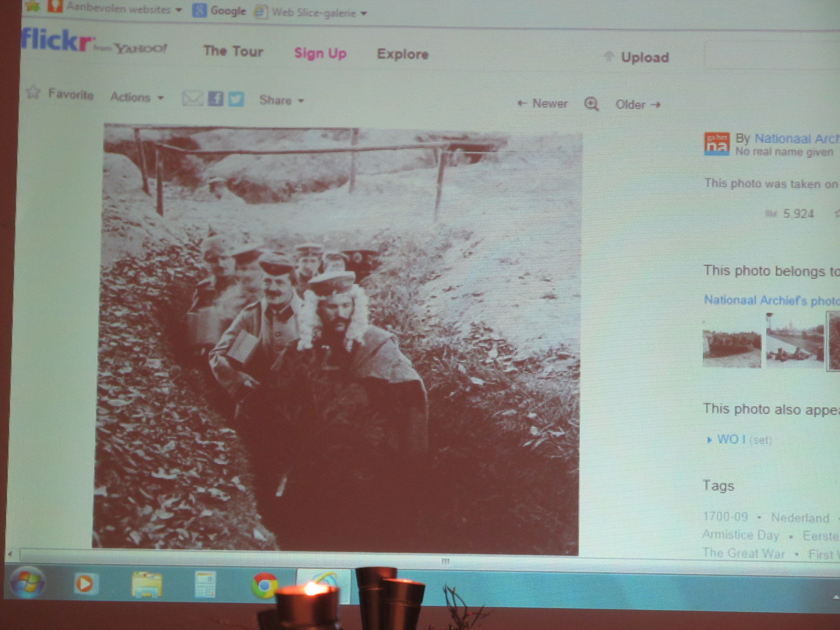The width and height of the screenshot is (840, 630).
Task: Share photo via the email envelope icon
Action: [192, 98]
